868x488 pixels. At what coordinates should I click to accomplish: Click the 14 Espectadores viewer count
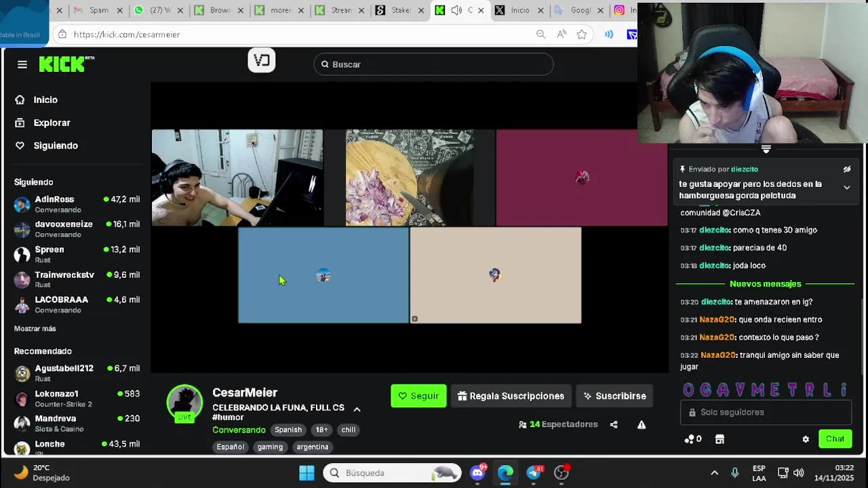[558, 424]
